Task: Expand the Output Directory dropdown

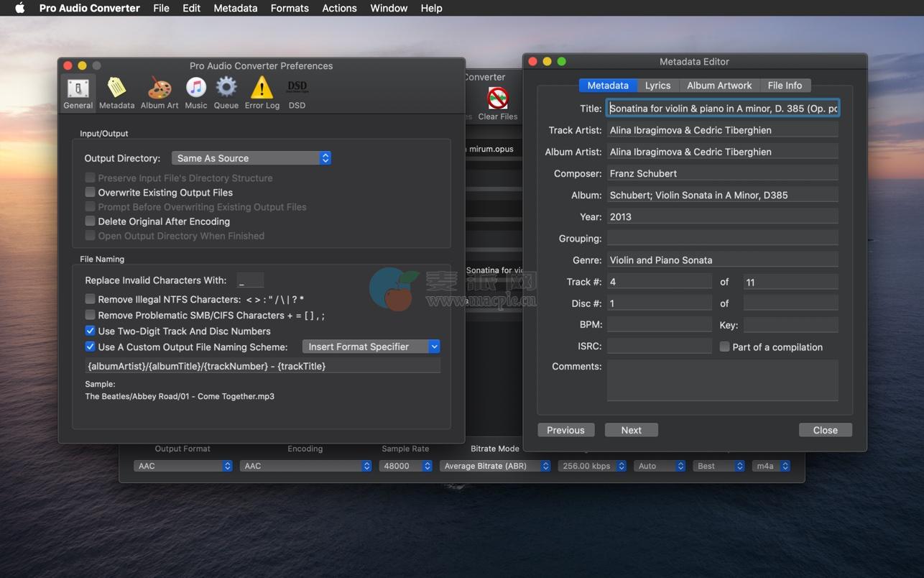Action: 251,158
